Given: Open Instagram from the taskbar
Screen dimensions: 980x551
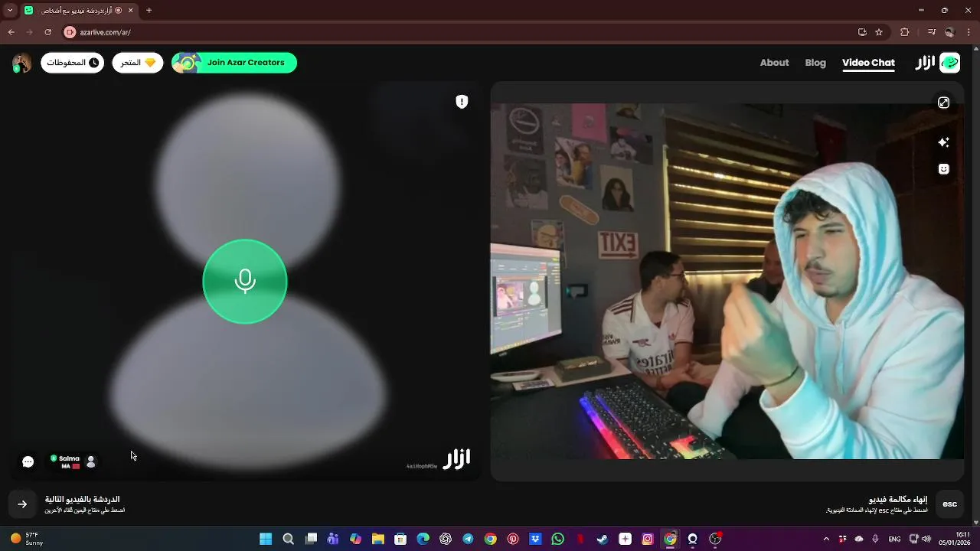Looking at the screenshot, I should (648, 539).
